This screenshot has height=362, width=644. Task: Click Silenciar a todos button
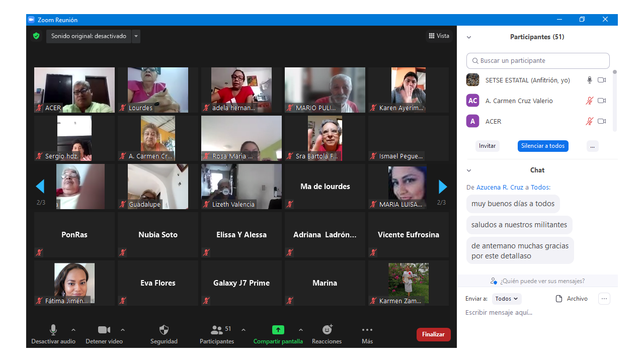(543, 146)
